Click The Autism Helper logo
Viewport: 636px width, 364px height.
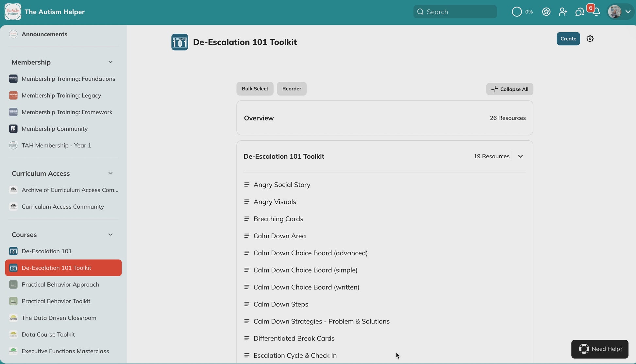point(13,12)
